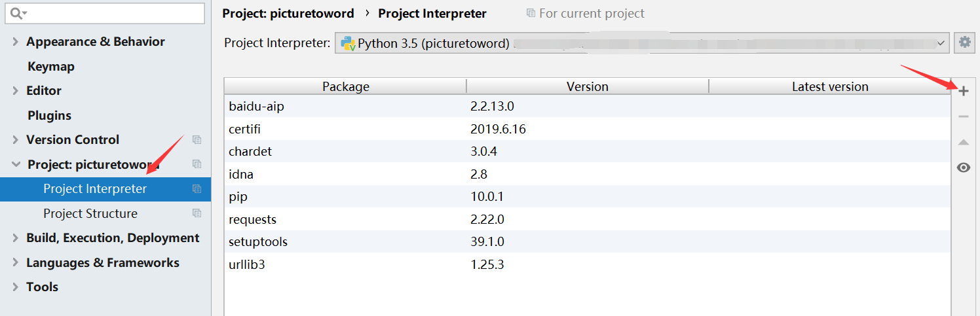The image size is (980, 316).
Task: Toggle the show early releases eye icon
Action: click(x=963, y=167)
